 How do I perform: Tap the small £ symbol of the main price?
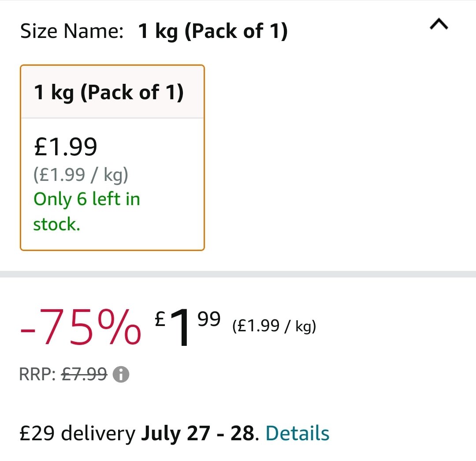point(160,319)
